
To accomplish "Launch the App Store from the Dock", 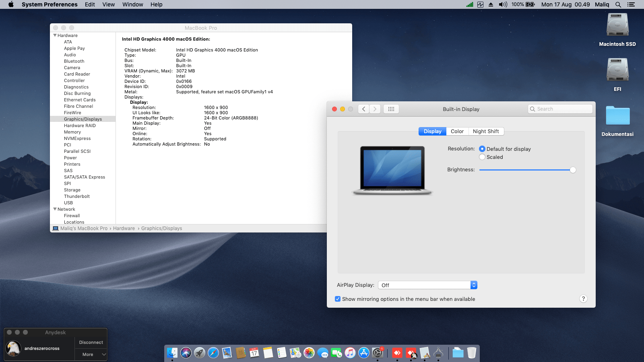I will [x=364, y=353].
